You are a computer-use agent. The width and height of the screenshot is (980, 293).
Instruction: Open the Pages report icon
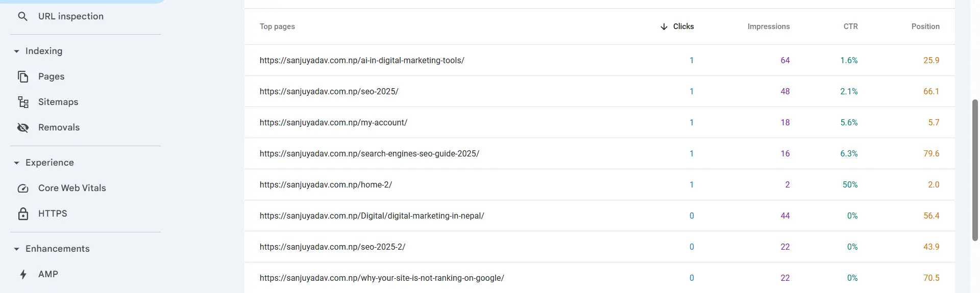coord(23,76)
